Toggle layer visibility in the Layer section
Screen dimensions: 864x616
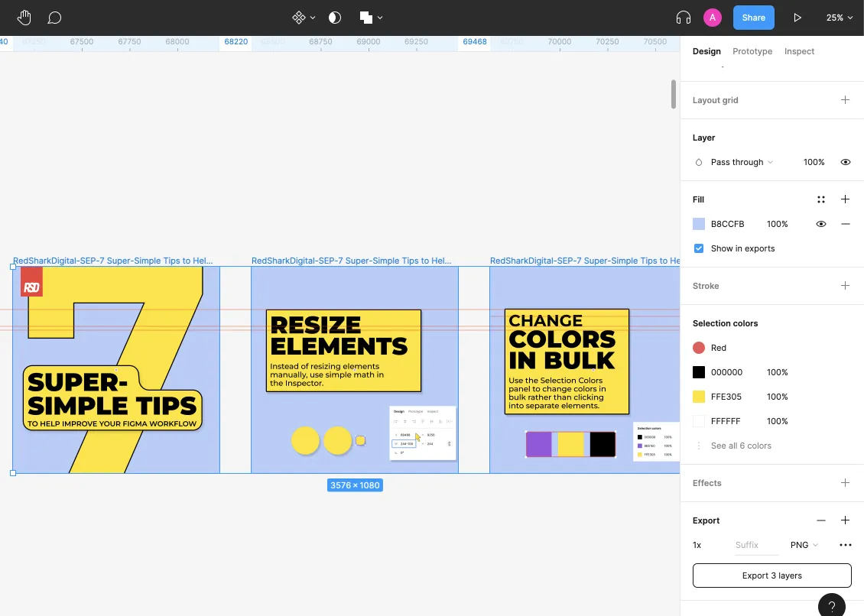pyautogui.click(x=845, y=161)
